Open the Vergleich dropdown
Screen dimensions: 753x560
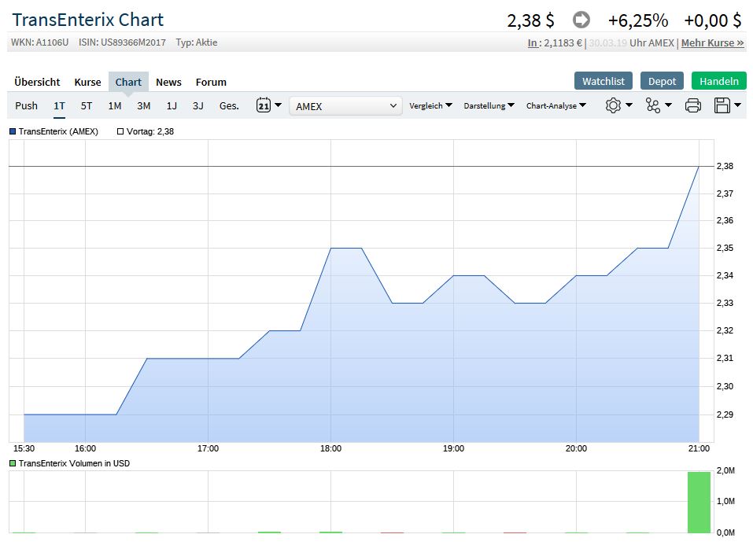click(x=430, y=105)
